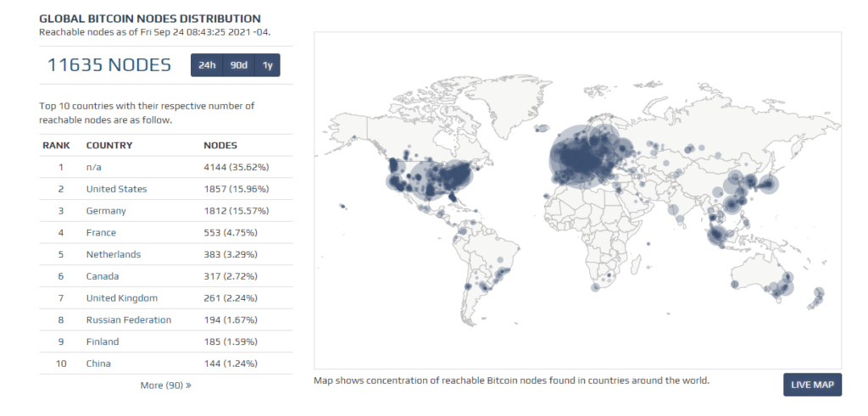Click the Singapore node cluster on map
The image size is (868, 416).
point(717,235)
